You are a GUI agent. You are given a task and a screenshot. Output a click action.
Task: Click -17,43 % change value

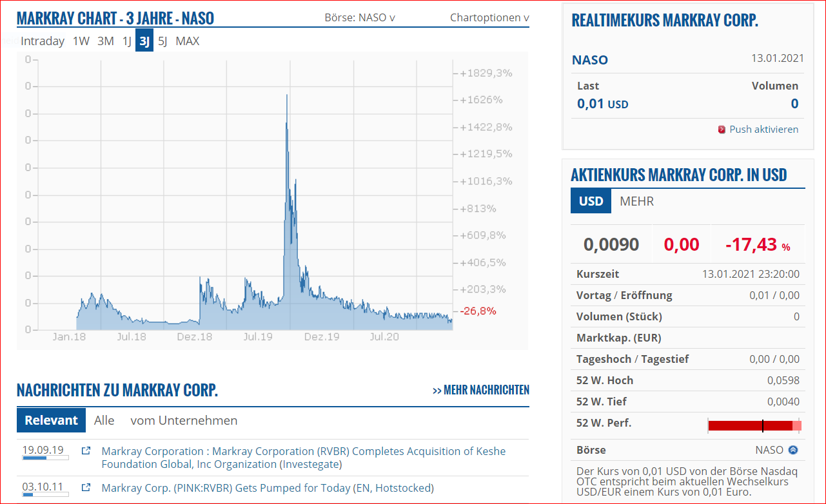tap(758, 245)
